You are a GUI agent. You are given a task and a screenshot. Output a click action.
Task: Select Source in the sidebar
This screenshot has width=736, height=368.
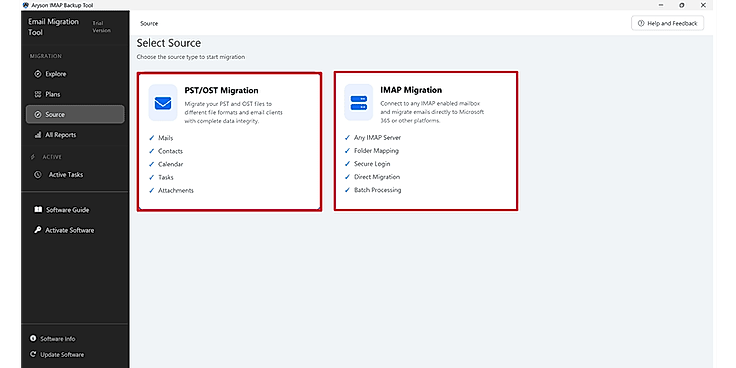point(75,115)
